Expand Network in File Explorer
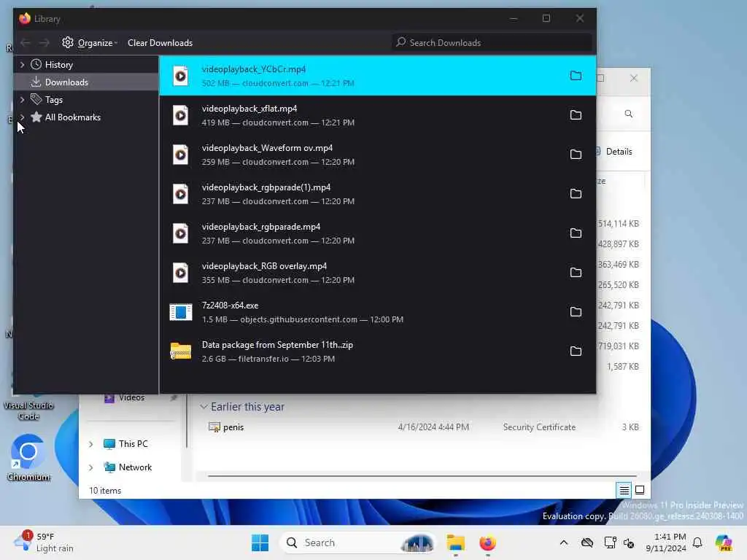Image resolution: width=747 pixels, height=560 pixels. tap(91, 467)
